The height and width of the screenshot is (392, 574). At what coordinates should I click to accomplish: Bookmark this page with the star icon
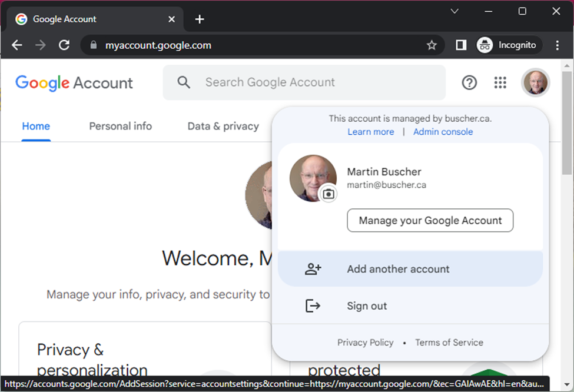432,45
